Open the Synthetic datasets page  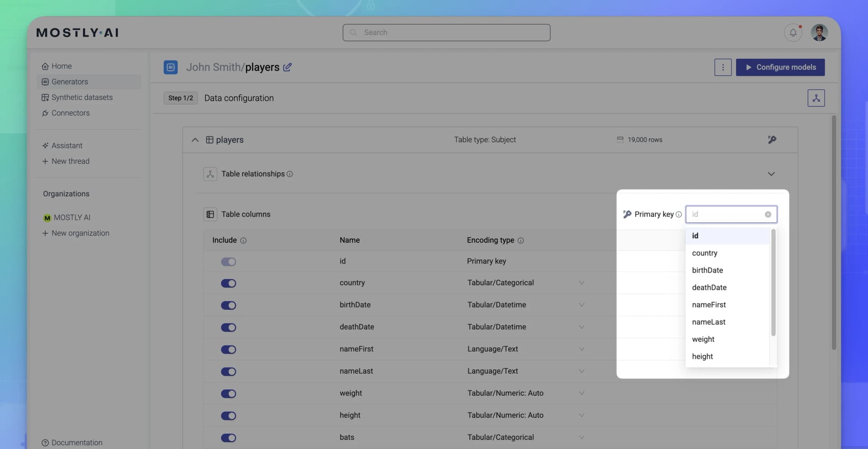point(82,98)
